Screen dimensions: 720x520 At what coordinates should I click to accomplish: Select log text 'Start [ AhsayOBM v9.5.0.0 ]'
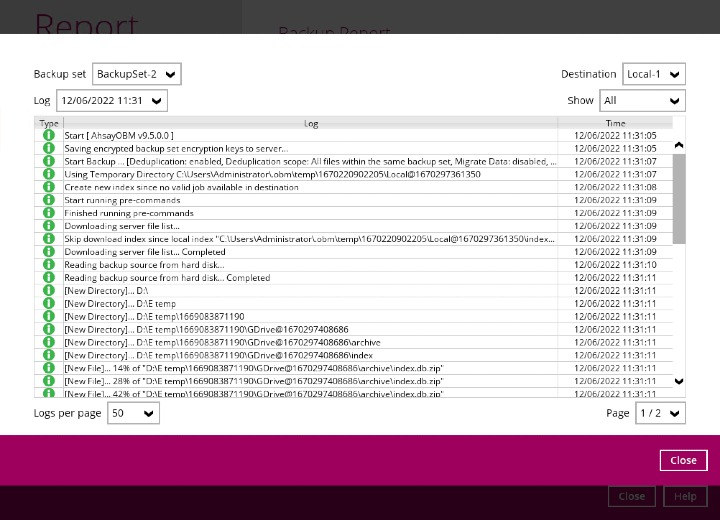tap(119, 136)
